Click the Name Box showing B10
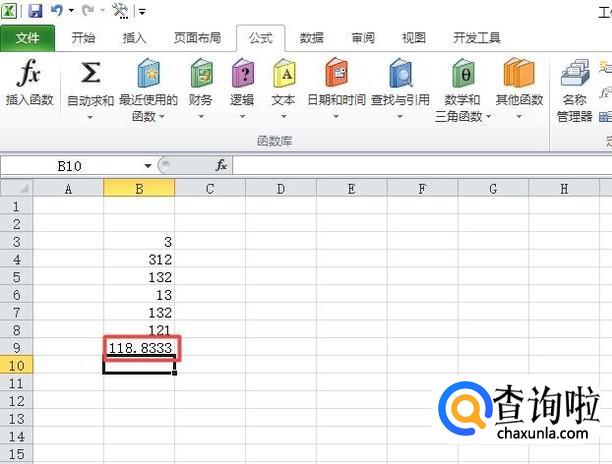The height and width of the screenshot is (464, 612). [70, 166]
